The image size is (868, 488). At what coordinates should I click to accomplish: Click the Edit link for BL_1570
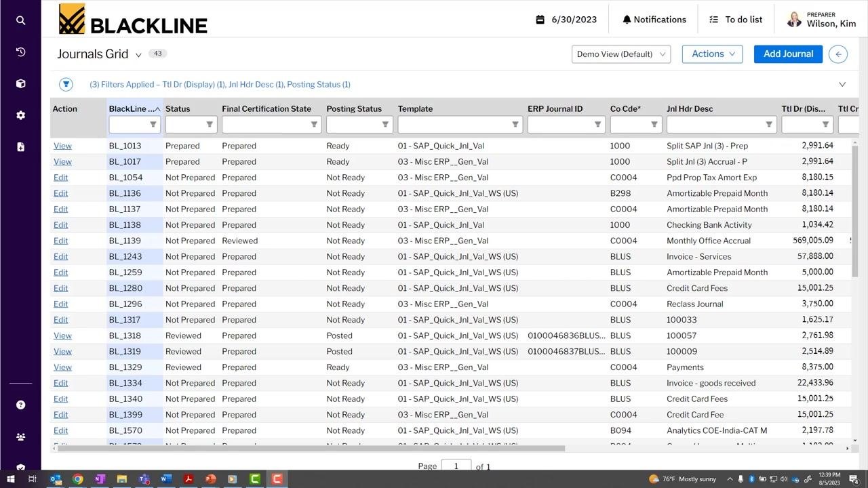point(60,430)
